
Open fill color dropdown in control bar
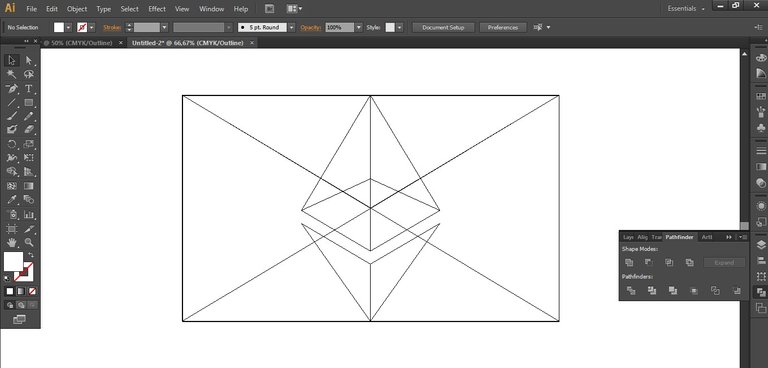click(69, 27)
